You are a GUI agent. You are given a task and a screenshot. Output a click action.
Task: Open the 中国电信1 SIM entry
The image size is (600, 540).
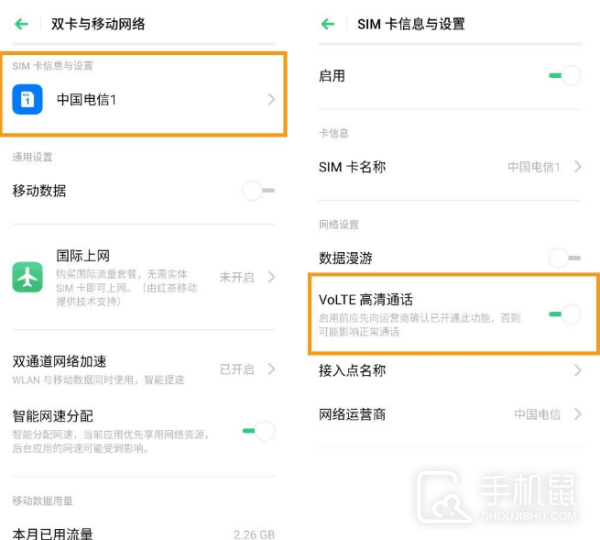[140, 99]
